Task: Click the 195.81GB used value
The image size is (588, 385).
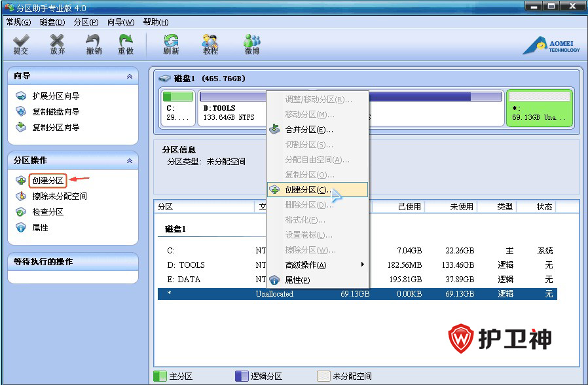Action: pyautogui.click(x=405, y=280)
